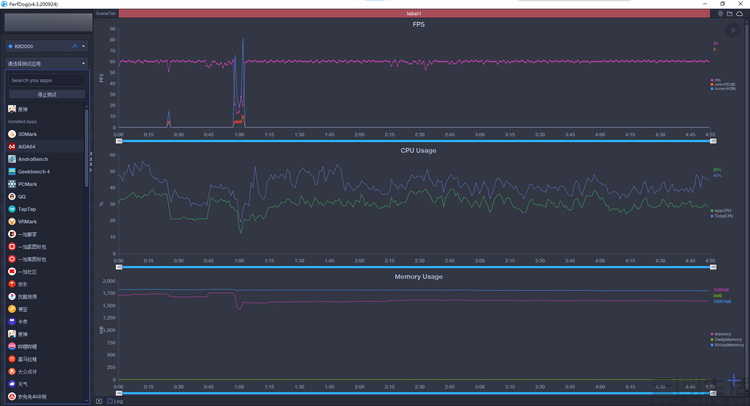Choose Geekbench 4 in the app list
This screenshot has width=750, height=406.
45,171
